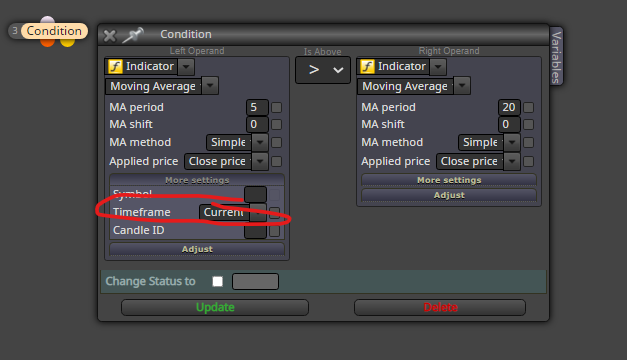Open the Timeframe Current dropdown

(258, 212)
